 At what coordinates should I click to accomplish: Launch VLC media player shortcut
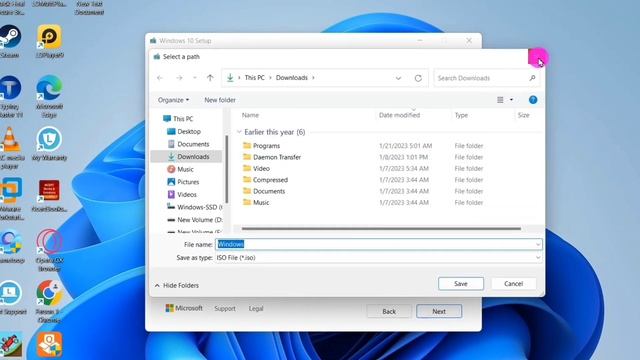coord(11,148)
